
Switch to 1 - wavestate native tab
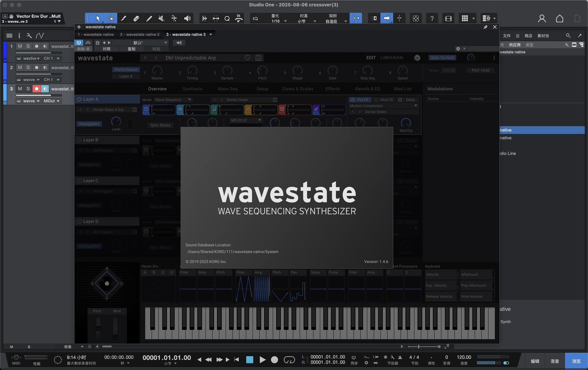pyautogui.click(x=96, y=35)
